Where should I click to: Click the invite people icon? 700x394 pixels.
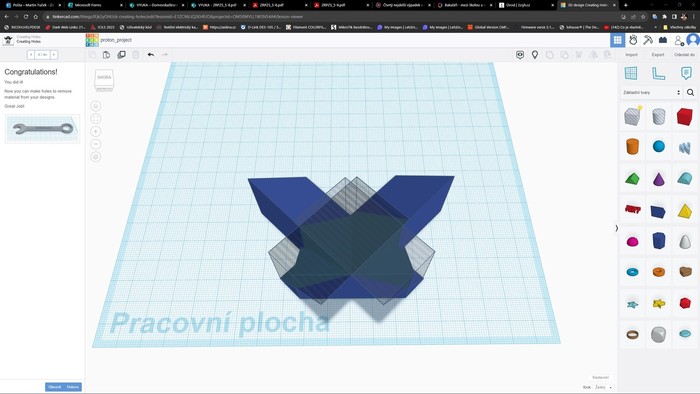(x=679, y=40)
